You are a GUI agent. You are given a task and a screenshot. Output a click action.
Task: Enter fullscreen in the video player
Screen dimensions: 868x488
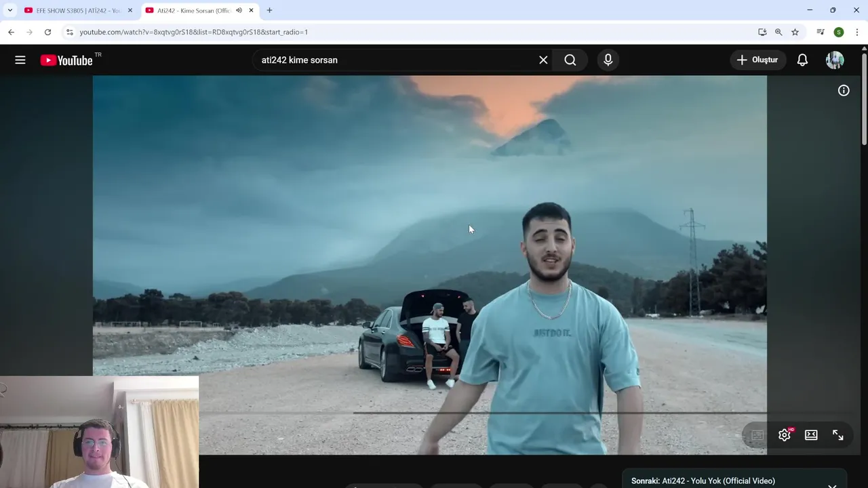point(838,435)
